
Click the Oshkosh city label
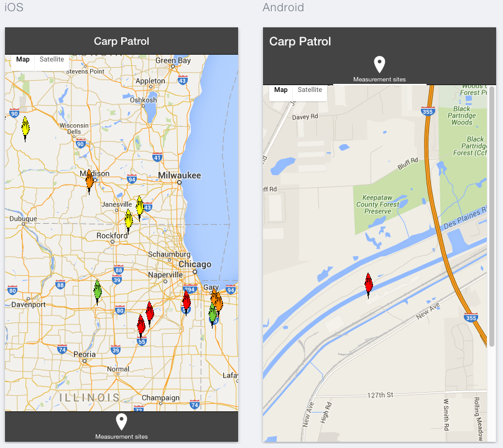click(x=144, y=100)
